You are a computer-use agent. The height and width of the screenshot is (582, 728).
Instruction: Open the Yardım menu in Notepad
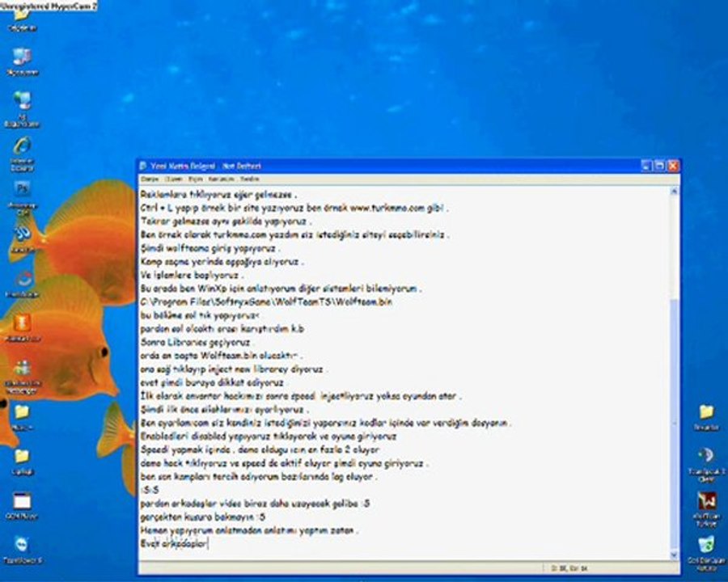pyautogui.click(x=249, y=179)
